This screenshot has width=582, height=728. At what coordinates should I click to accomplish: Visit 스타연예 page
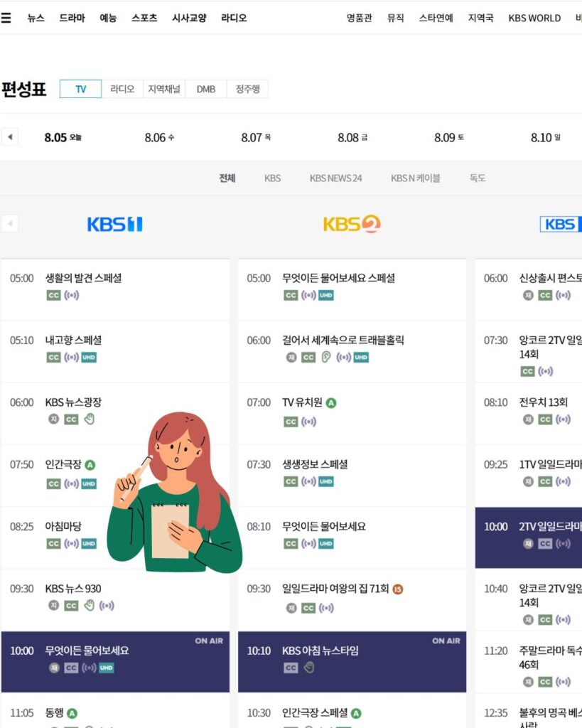[x=436, y=18]
